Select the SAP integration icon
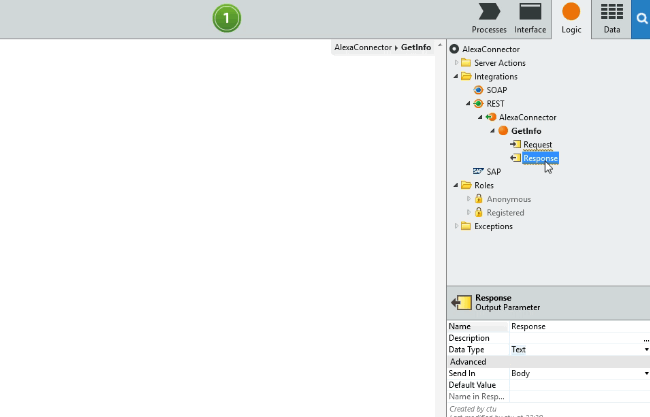 tap(478, 171)
